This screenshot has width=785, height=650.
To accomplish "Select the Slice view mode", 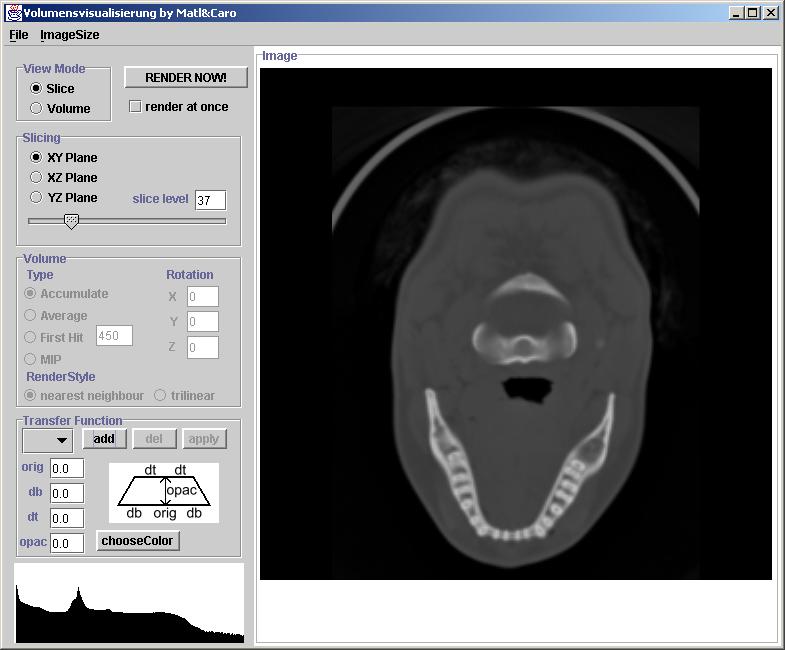I will pyautogui.click(x=36, y=89).
